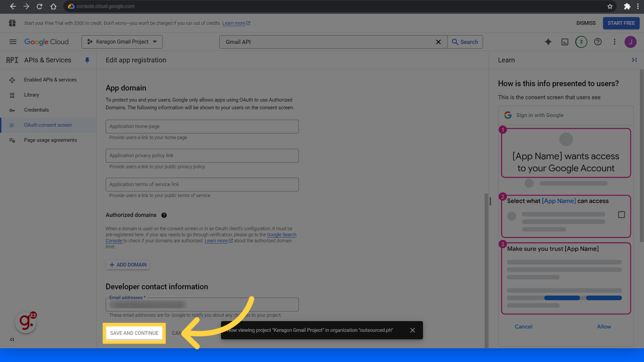Open the Grammarly floating widget
Image resolution: width=644 pixels, height=362 pixels.
coord(26,322)
